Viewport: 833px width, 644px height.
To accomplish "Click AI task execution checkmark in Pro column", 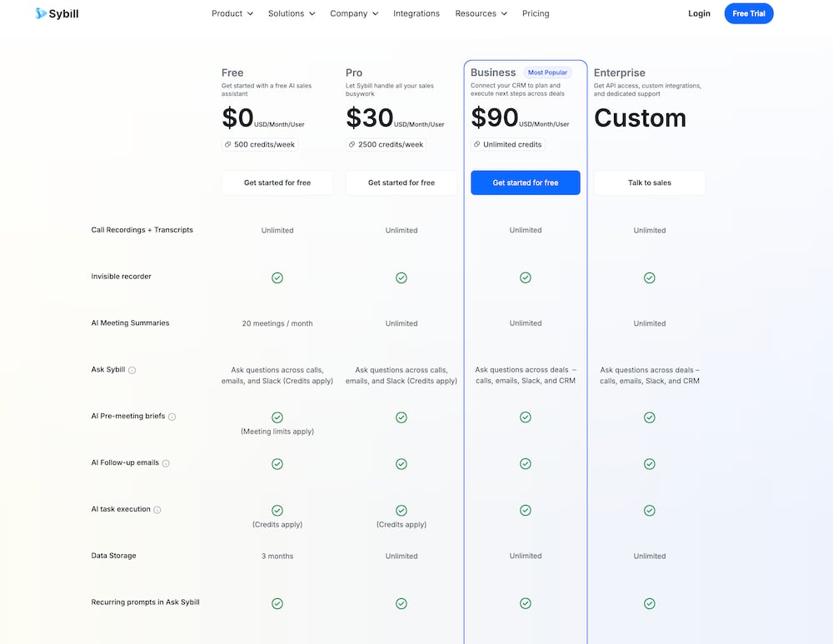I will click(x=402, y=510).
